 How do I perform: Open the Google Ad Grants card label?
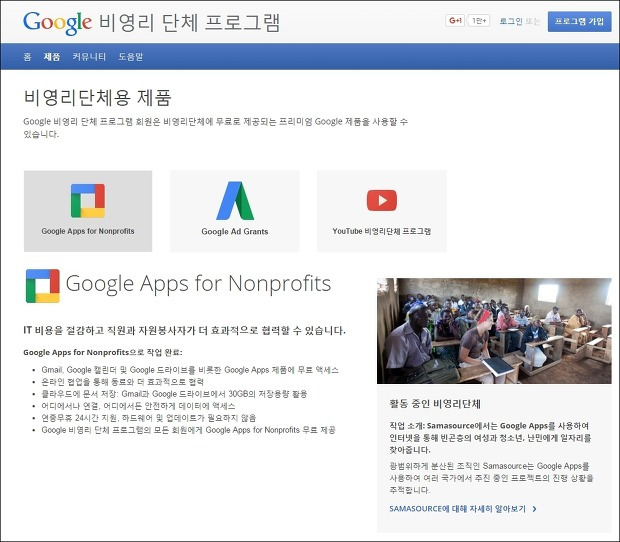pos(235,231)
